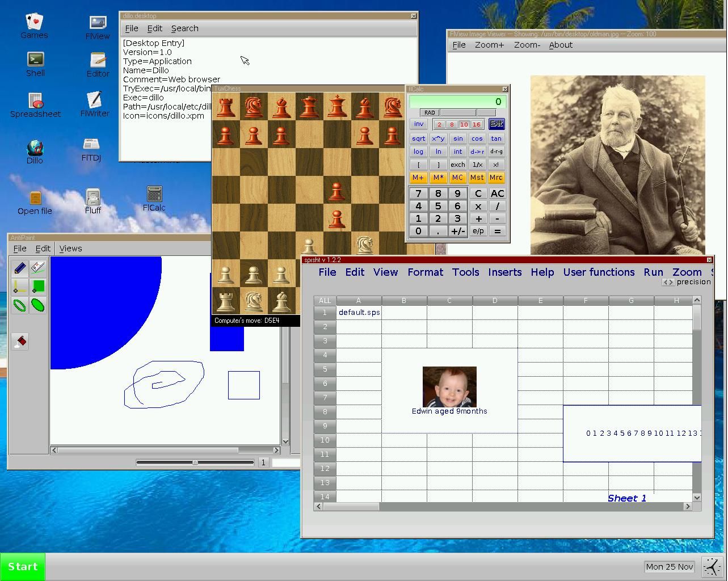The image size is (728, 581).
Task: Click cell A1 in the spreadsheet
Action: (359, 312)
